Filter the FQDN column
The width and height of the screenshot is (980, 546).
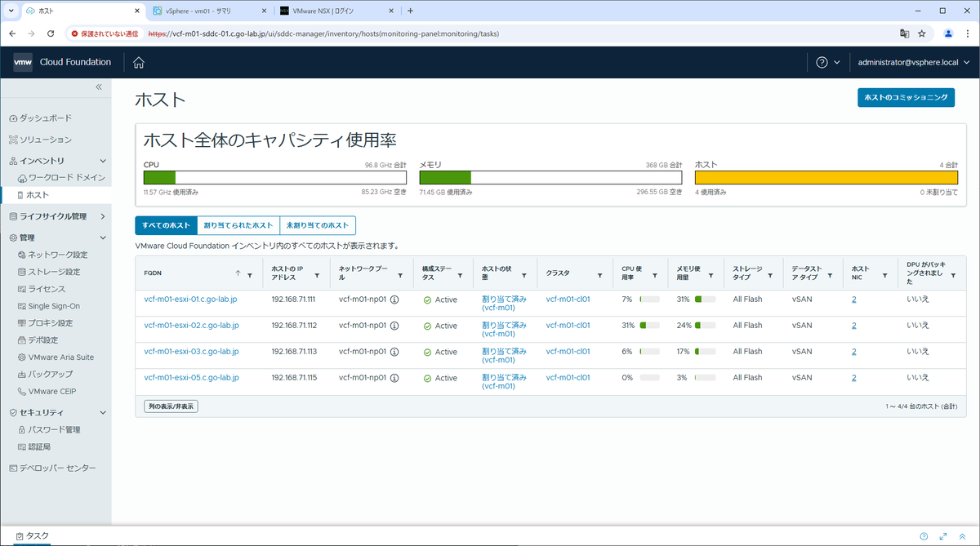tap(250, 275)
